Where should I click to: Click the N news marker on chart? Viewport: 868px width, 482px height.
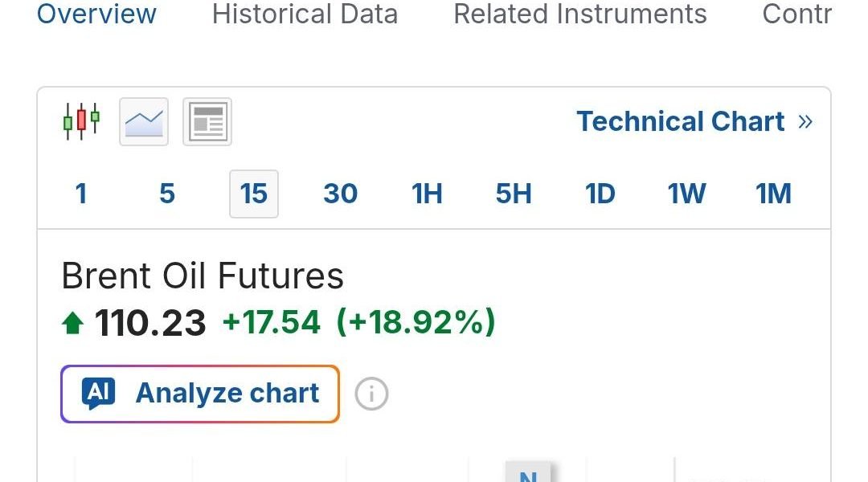point(528,474)
